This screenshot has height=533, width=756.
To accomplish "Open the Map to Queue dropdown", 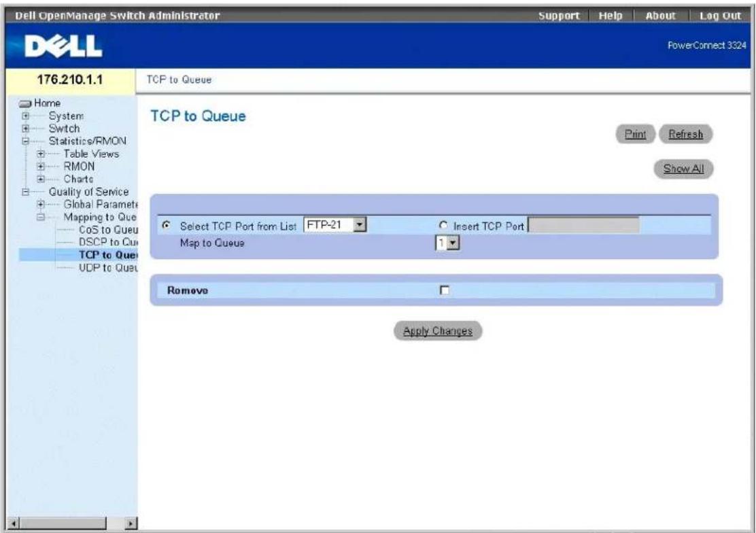I will click(x=447, y=243).
